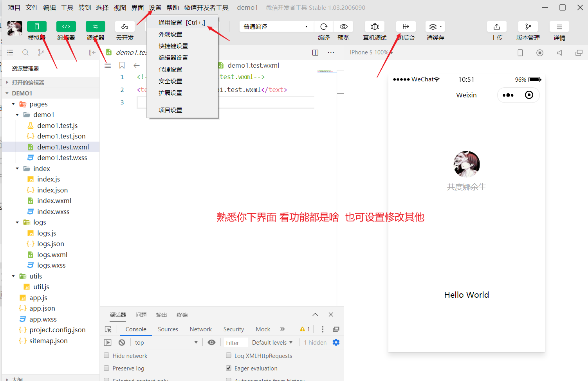The height and width of the screenshot is (381, 588).
Task: Select 项目设置 from the settings menu
Action: (182, 110)
